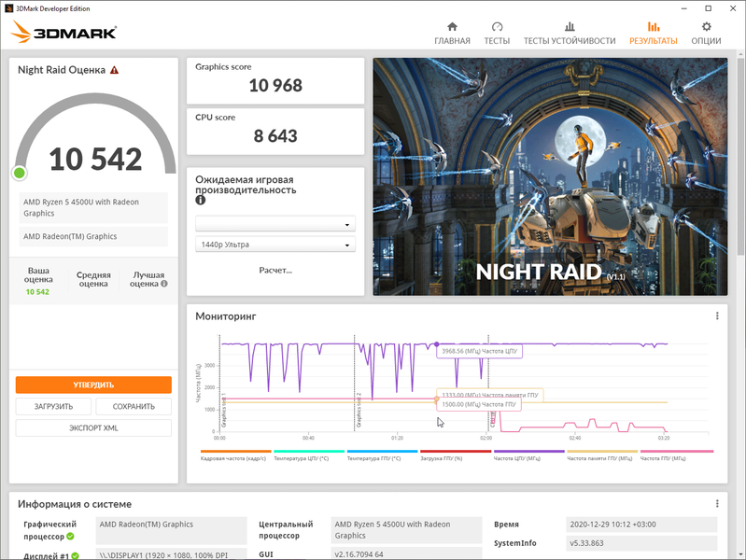746x560 pixels.
Task: Open the Информация о системе three-dot menu
Action: click(x=717, y=503)
